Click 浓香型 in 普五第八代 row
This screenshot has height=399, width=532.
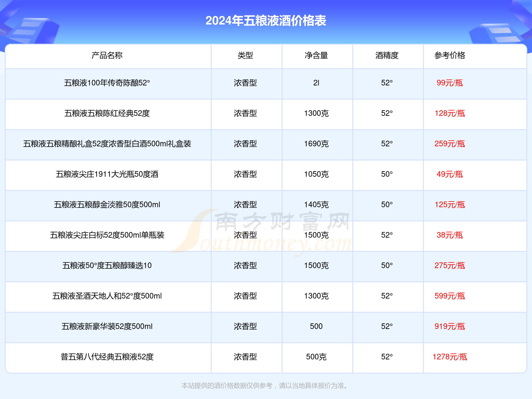245,357
